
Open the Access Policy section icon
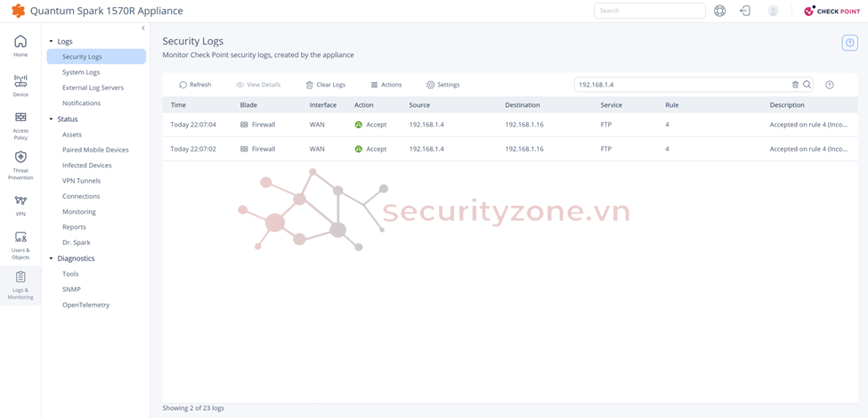[x=20, y=117]
